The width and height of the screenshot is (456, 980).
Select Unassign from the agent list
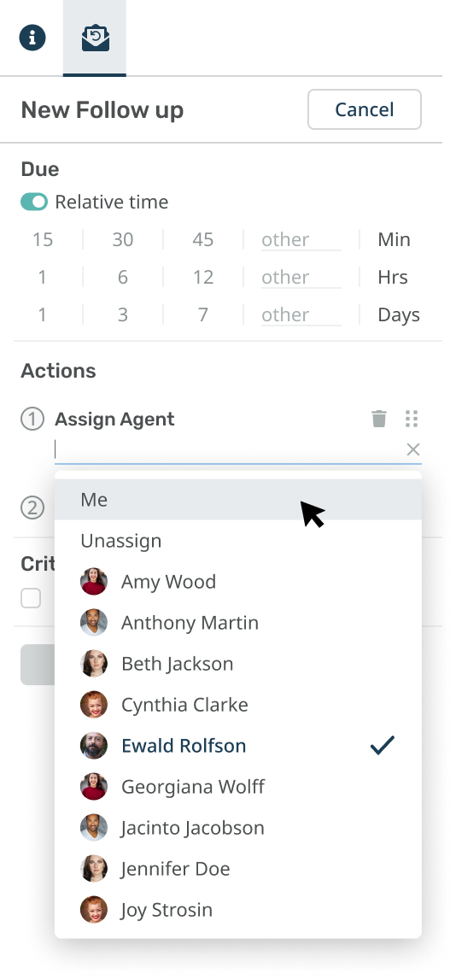pos(238,541)
